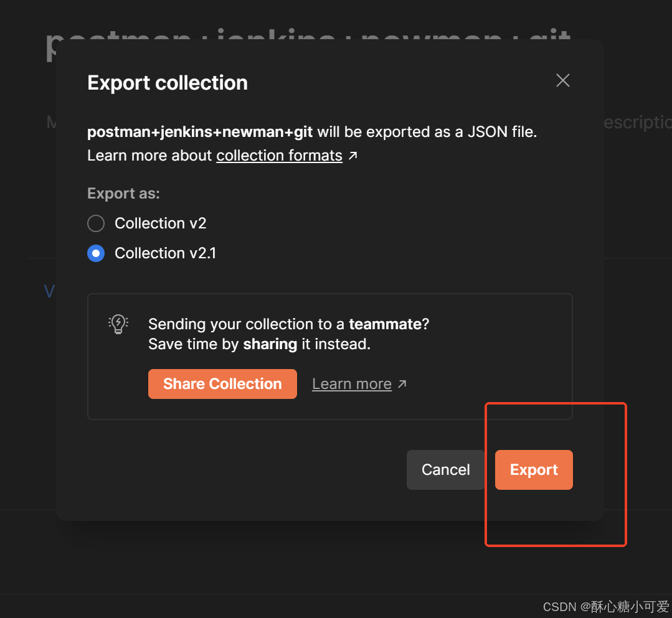
Task: Open Learn more about sharing
Action: click(352, 384)
